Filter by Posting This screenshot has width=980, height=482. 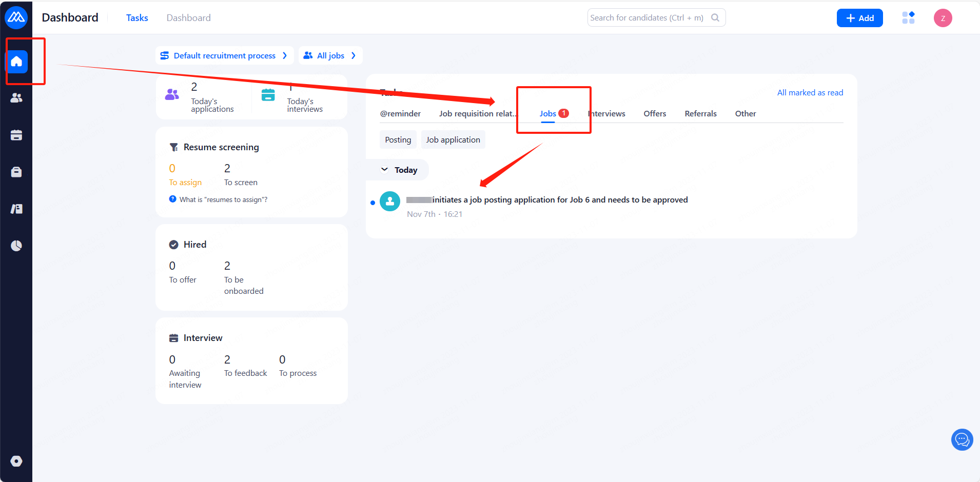[398, 140]
